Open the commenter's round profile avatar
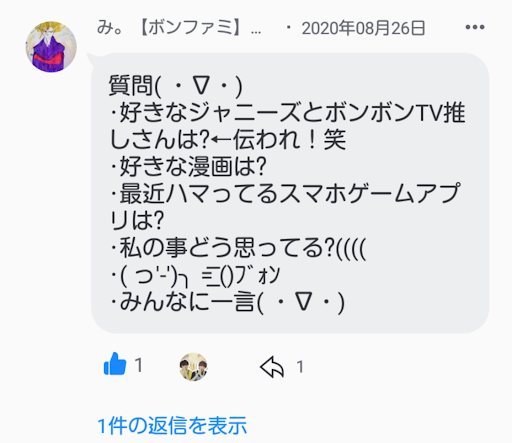512x443 pixels. tap(51, 47)
